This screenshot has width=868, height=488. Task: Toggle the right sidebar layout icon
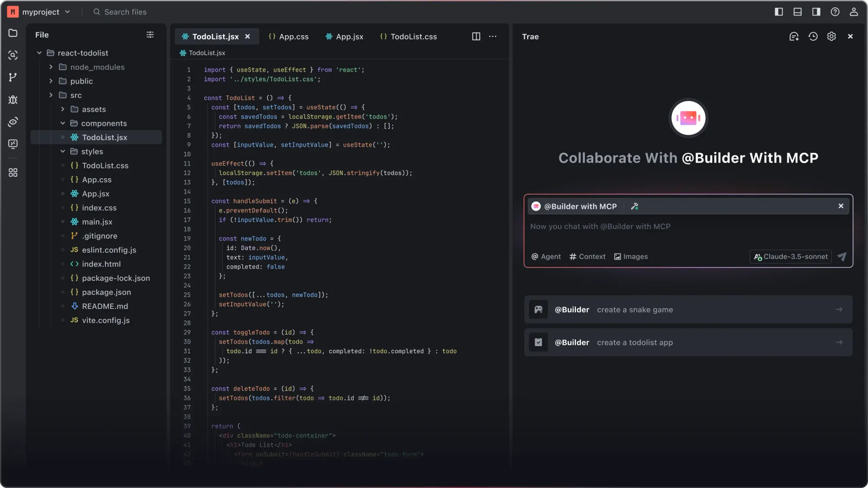[x=816, y=12]
